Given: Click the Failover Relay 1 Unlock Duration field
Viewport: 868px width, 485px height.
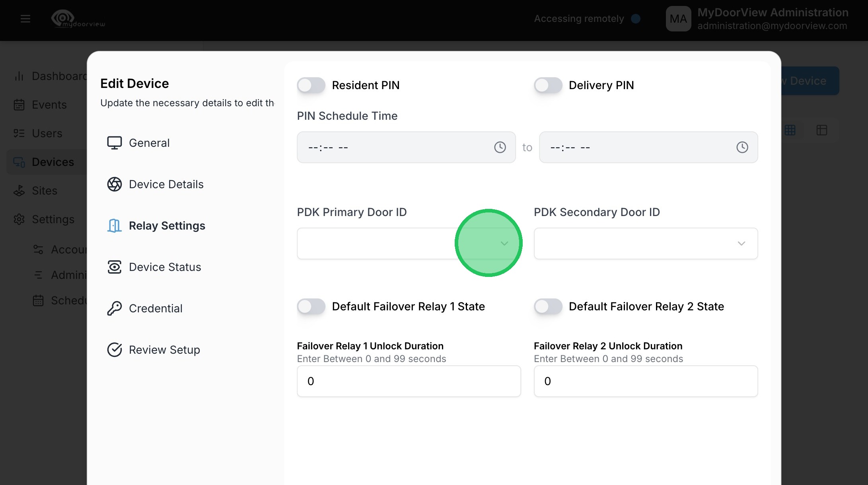Looking at the screenshot, I should pos(409,381).
